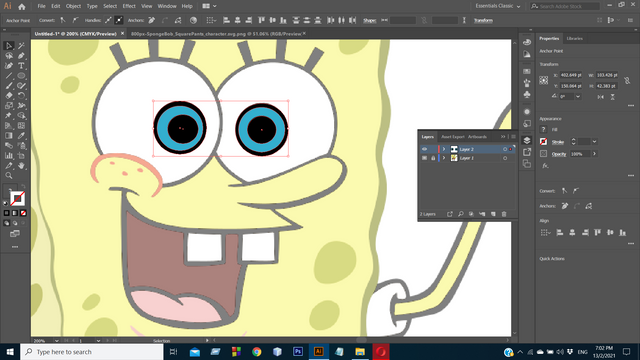The image size is (640, 360).
Task: Click the Shape link in control bar
Action: [369, 20]
